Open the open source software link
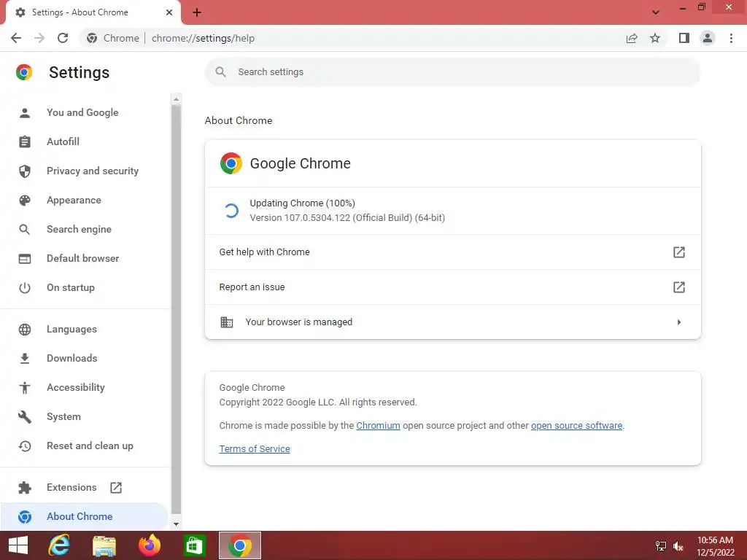The width and height of the screenshot is (747, 560). click(576, 426)
